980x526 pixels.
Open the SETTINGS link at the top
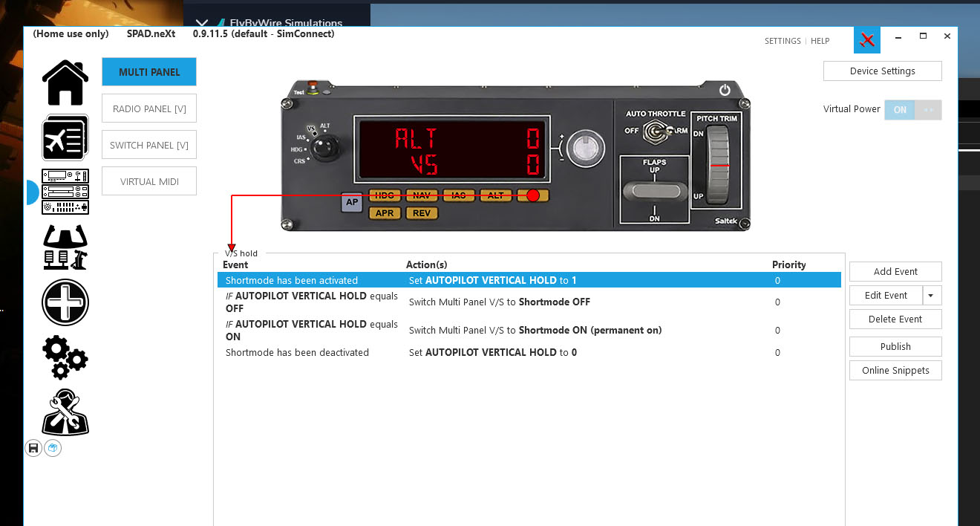click(x=782, y=41)
